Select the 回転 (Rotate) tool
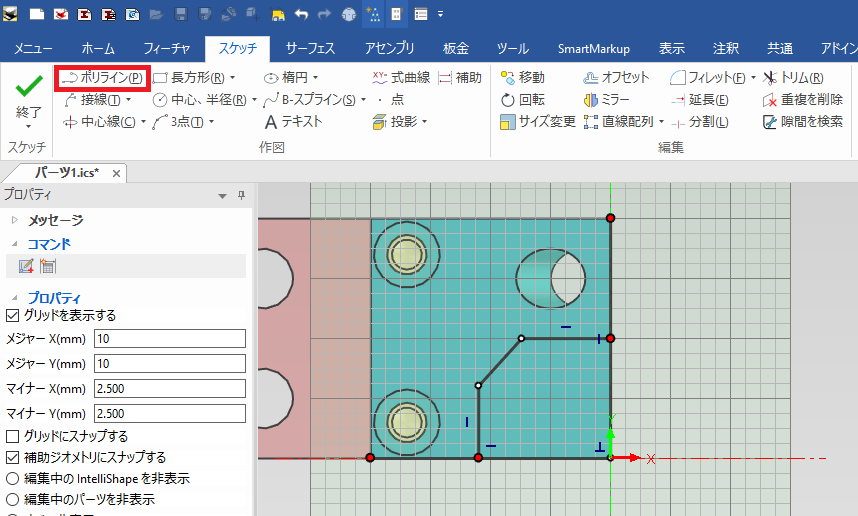The width and height of the screenshot is (858, 516). pyautogui.click(x=522, y=99)
